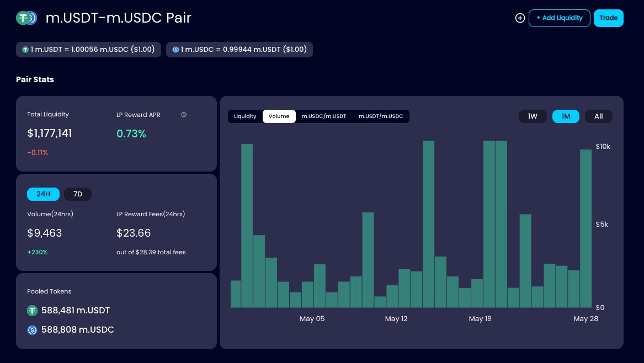Select the Volume chart tab
Image resolution: width=644 pixels, height=363 pixels.
coord(279,116)
